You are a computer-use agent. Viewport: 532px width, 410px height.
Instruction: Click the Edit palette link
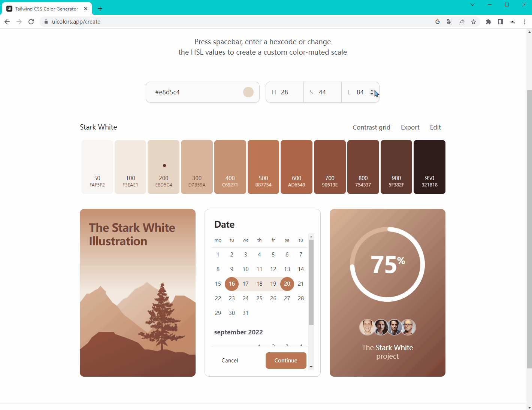435,127
